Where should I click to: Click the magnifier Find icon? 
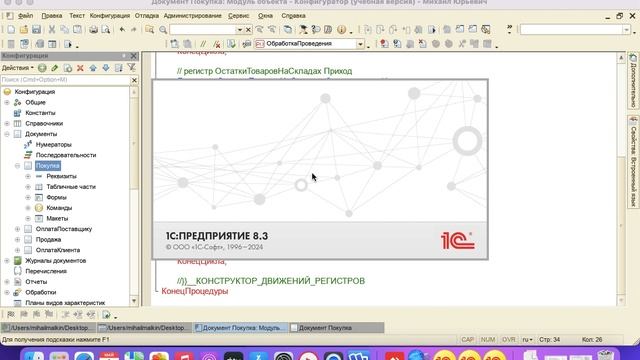coord(163,29)
